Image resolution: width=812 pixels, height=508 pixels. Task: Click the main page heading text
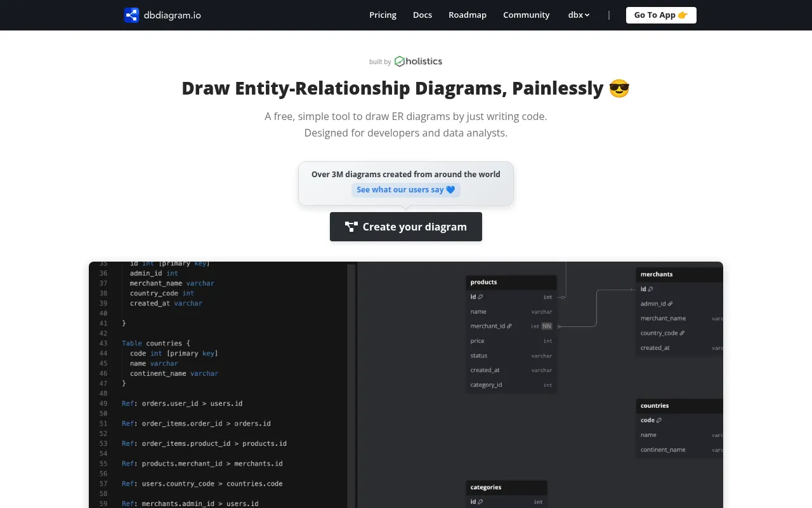click(406, 88)
